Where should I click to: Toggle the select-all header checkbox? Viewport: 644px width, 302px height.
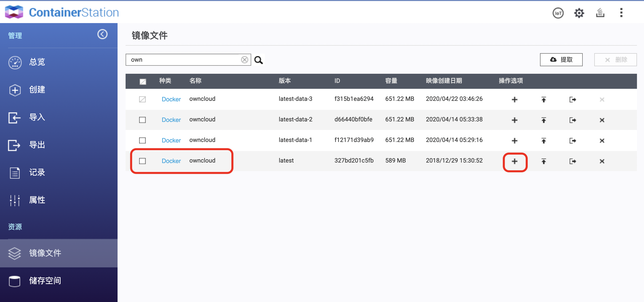(x=143, y=81)
